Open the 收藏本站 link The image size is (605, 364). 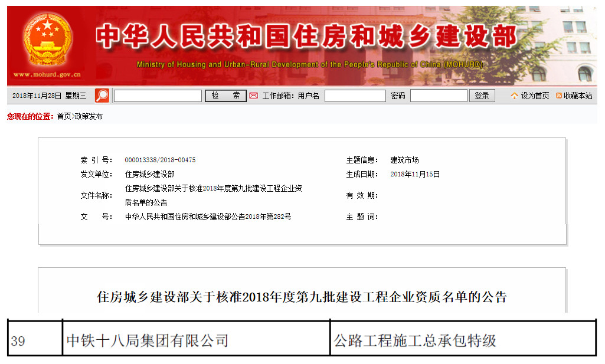coord(578,96)
